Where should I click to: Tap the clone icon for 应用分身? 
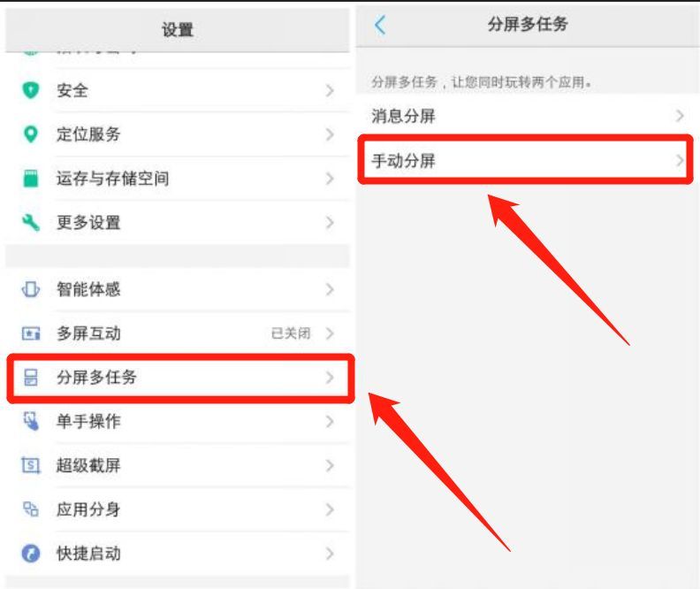[30, 509]
